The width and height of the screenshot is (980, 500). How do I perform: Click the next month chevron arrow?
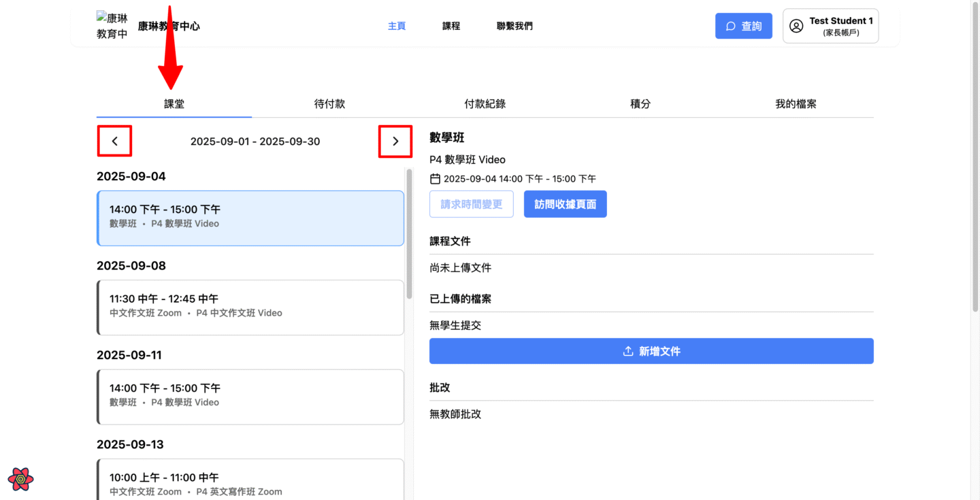coord(395,141)
